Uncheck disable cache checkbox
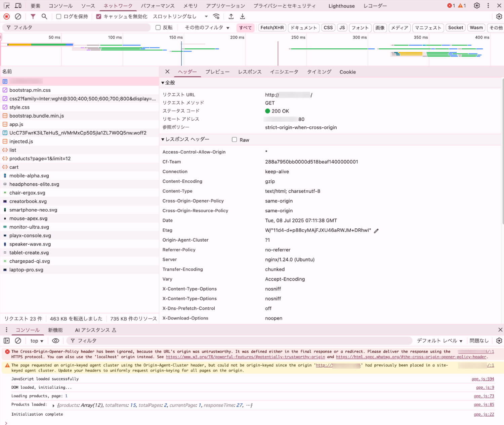This screenshot has width=504, height=425. click(x=99, y=16)
